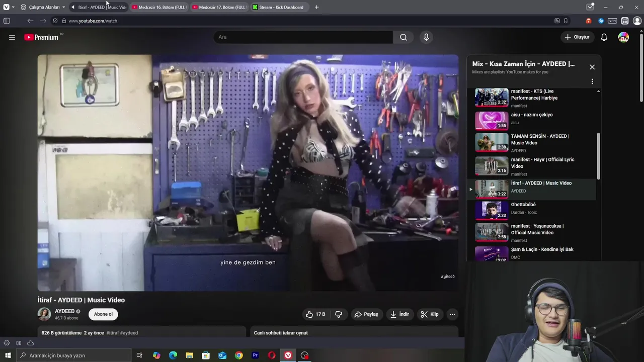Select currently playing İtiraf - AYDEED playlist item

(531, 189)
